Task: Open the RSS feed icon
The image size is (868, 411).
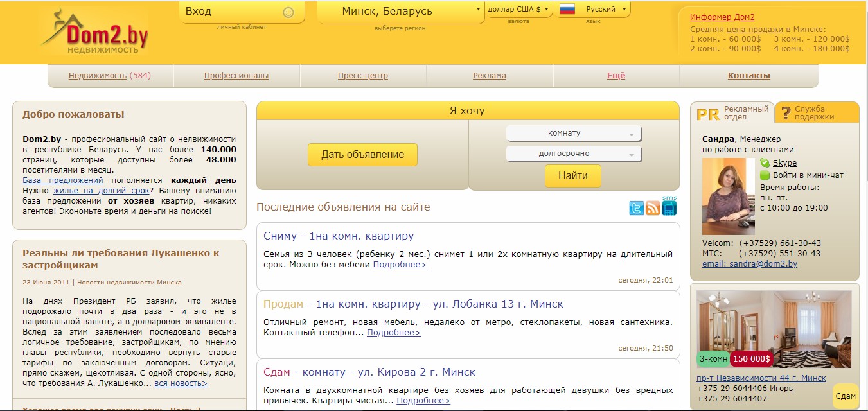Action: coord(653,208)
